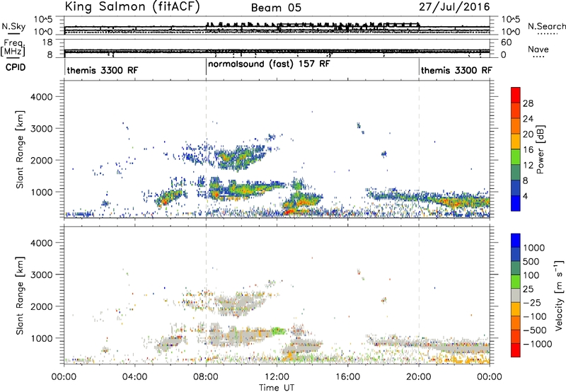Click the '16' power colorbar tick value
This screenshot has width=566, height=392.
[x=528, y=150]
